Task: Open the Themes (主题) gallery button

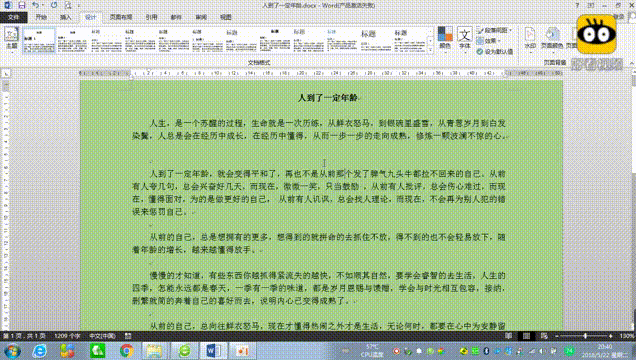Action: [x=11, y=39]
